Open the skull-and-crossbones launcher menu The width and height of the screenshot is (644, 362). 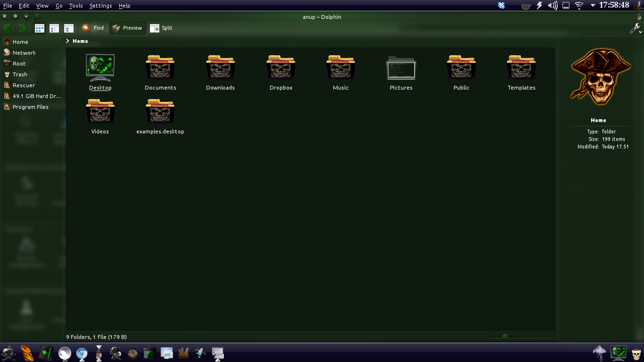(8, 353)
